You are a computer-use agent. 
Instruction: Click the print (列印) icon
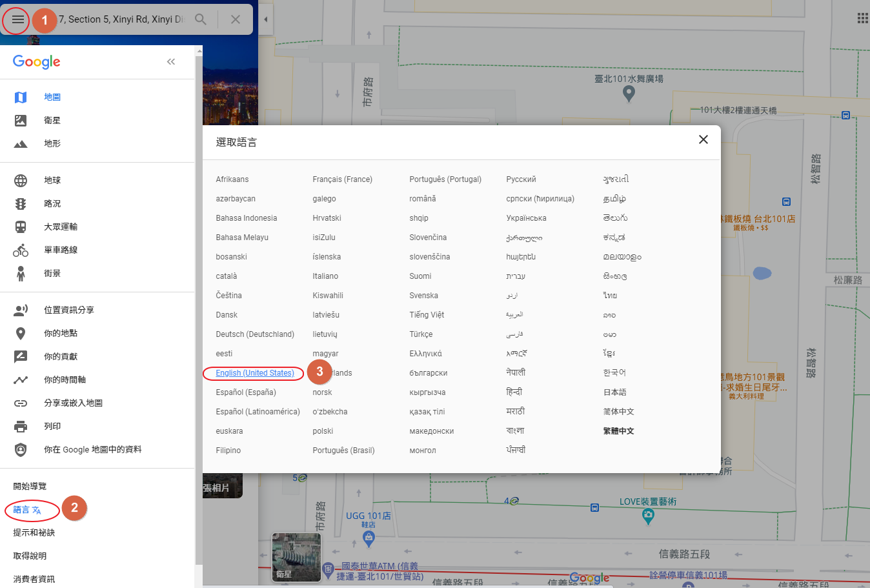click(x=21, y=427)
